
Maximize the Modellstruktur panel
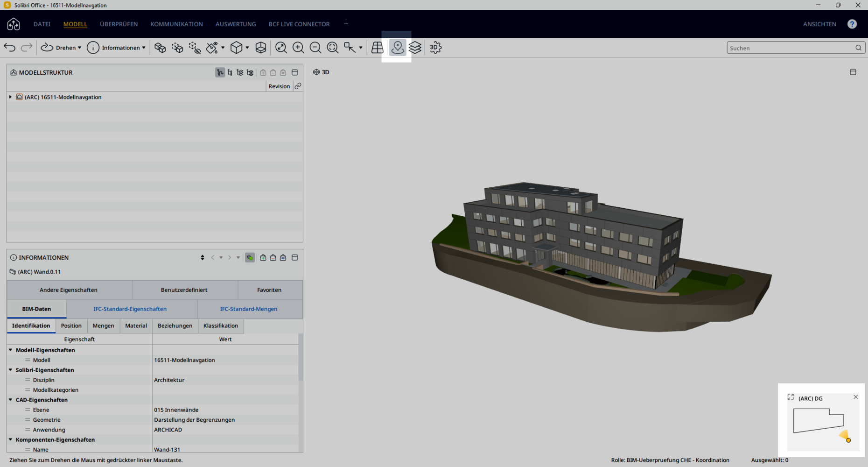295,72
